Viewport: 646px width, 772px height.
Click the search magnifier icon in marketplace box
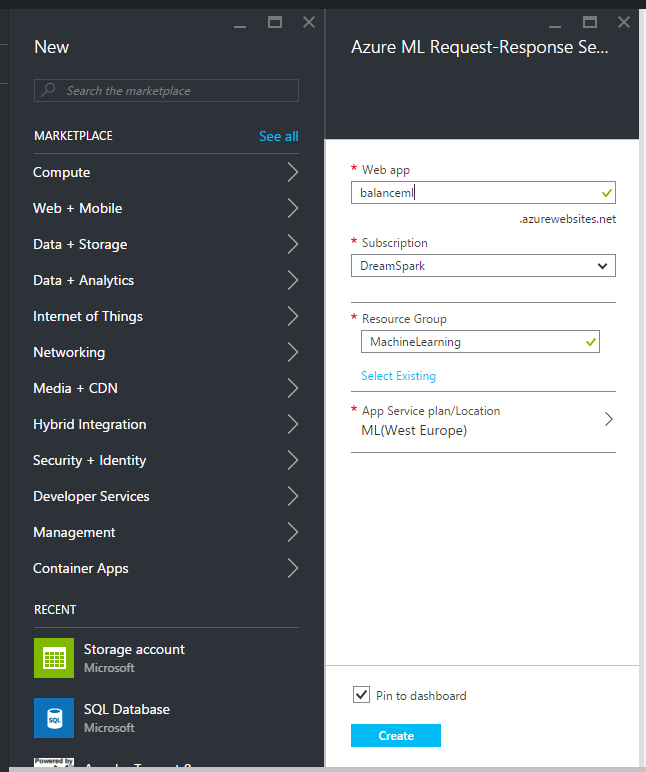pyautogui.click(x=48, y=90)
